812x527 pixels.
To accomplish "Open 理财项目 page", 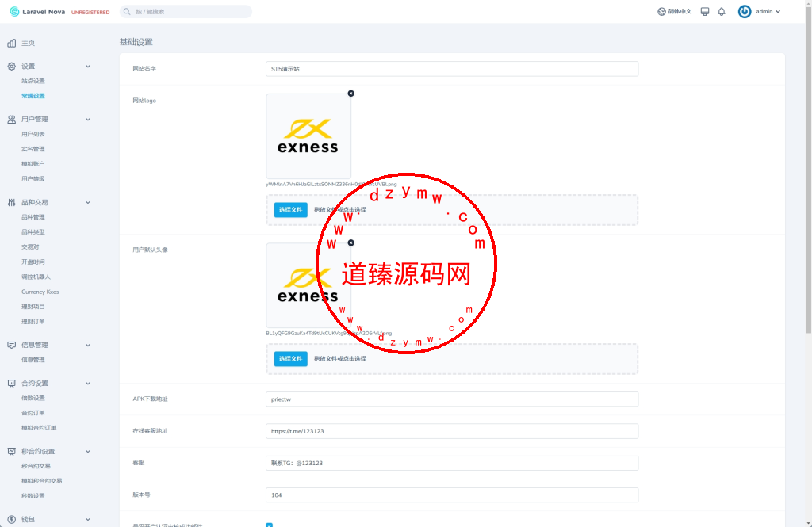I will [x=33, y=307].
